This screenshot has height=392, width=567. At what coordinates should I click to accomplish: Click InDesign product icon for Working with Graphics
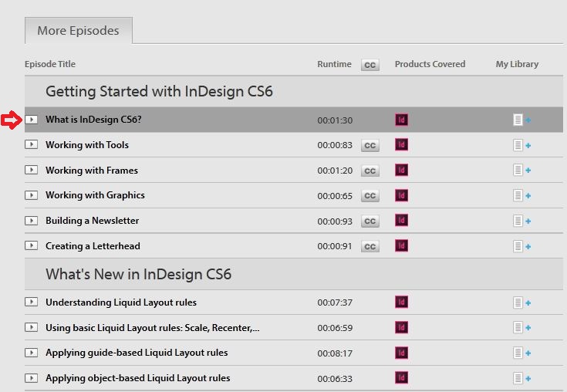tap(401, 195)
